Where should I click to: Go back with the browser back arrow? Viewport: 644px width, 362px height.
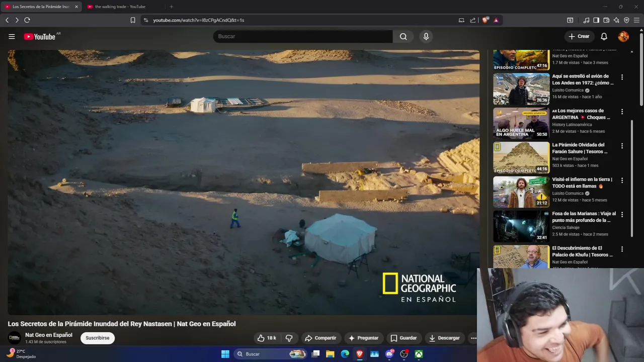tap(7, 20)
